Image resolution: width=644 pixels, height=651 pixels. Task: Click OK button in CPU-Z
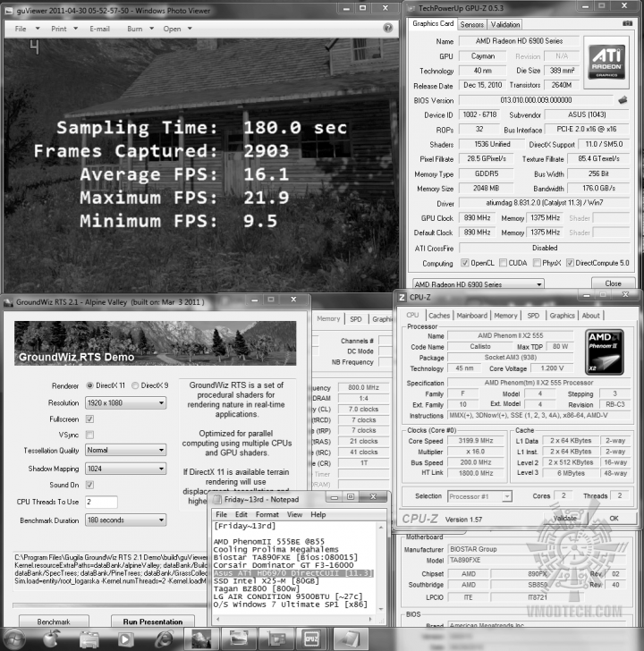pos(614,518)
